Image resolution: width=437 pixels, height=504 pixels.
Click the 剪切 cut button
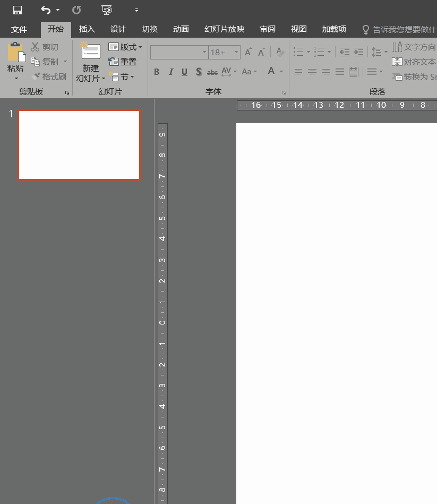pos(45,47)
